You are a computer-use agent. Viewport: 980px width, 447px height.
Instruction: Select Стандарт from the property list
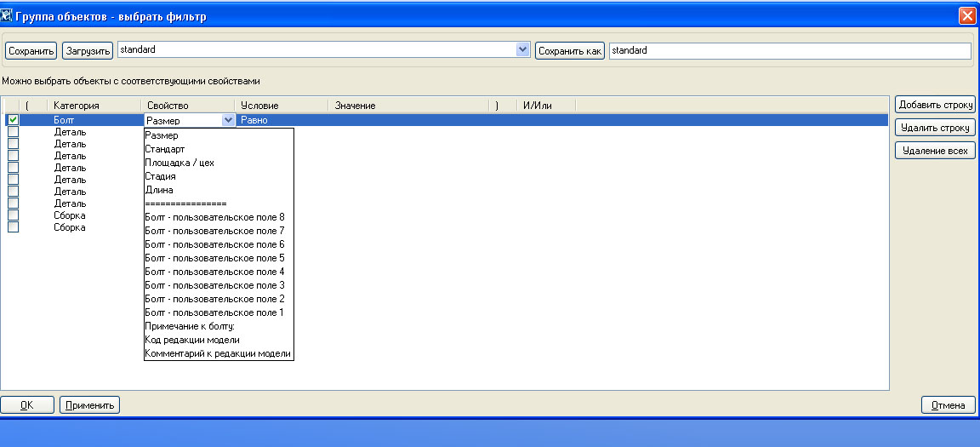[219, 149]
